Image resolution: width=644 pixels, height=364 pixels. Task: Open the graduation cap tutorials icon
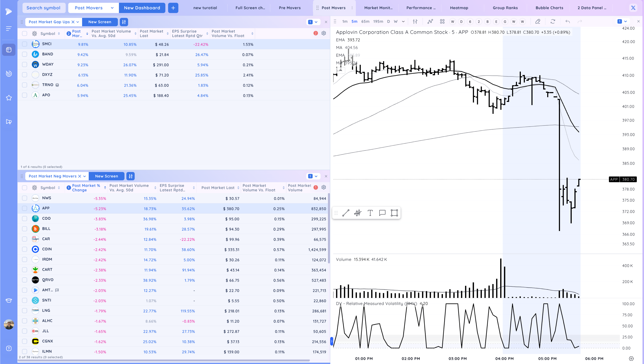(x=9, y=300)
